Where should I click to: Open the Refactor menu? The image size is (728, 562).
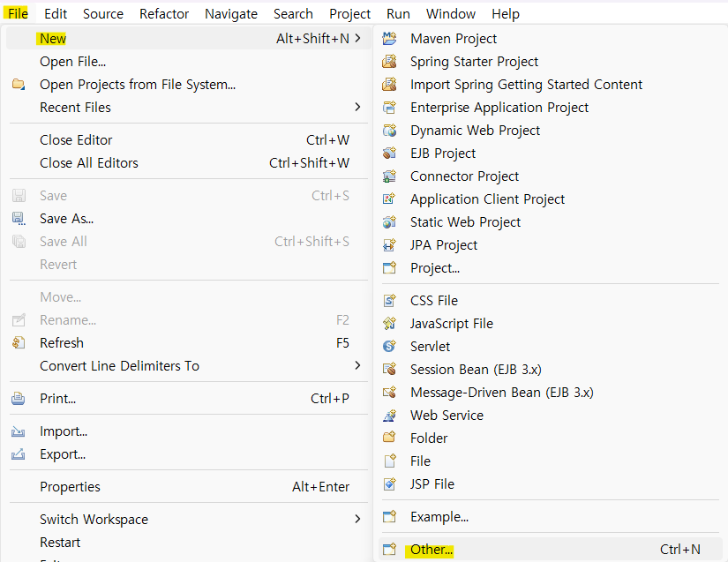click(x=164, y=14)
